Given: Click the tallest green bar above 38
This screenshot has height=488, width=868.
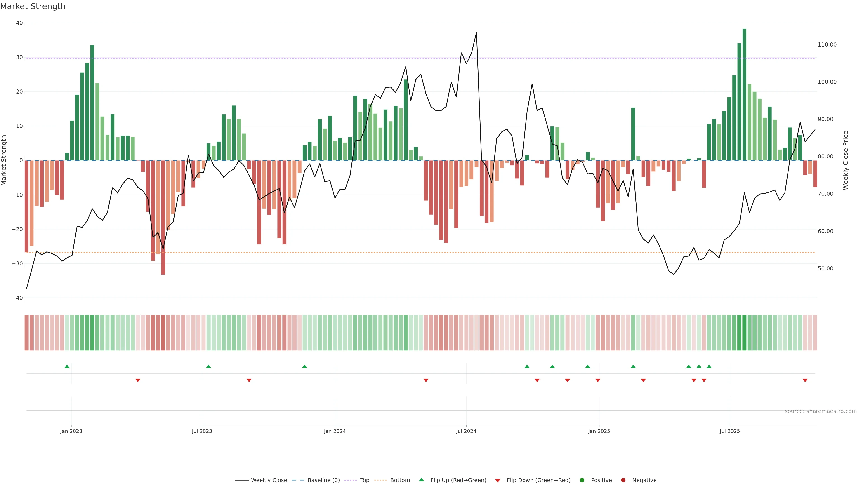Looking at the screenshot, I should [x=744, y=94].
